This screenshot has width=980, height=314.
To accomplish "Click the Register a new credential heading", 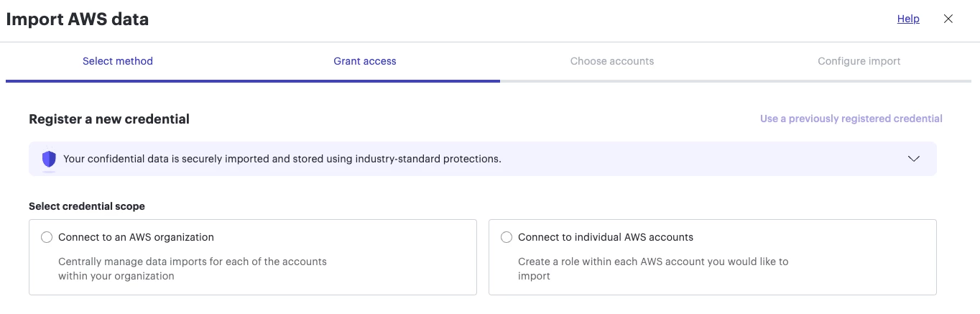I will click(x=109, y=119).
